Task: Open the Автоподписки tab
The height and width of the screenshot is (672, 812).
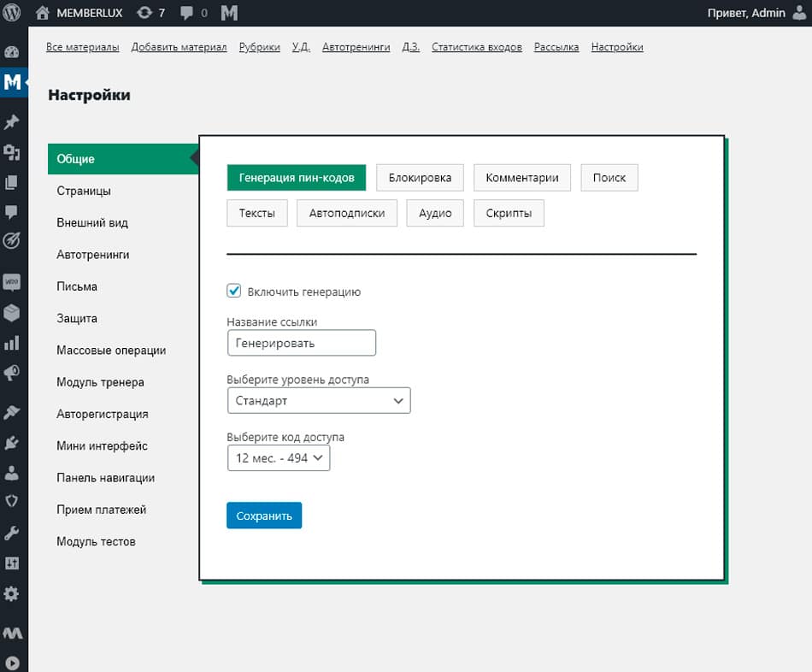Action: click(347, 213)
